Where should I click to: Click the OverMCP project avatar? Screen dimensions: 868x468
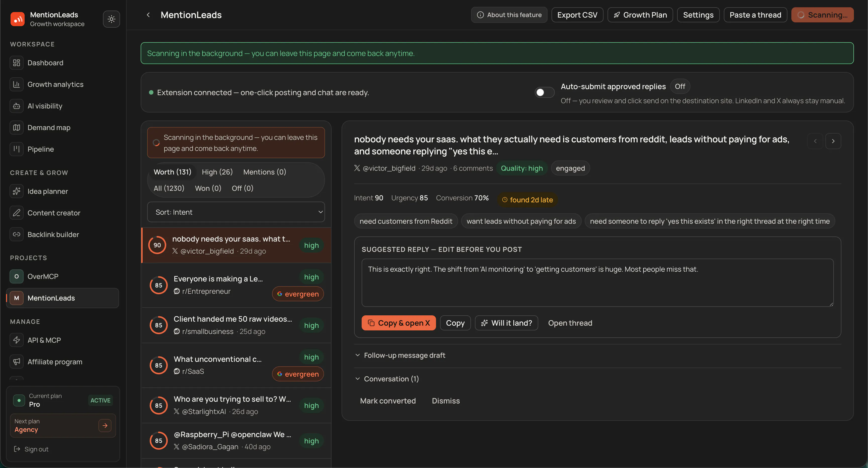[x=17, y=276]
